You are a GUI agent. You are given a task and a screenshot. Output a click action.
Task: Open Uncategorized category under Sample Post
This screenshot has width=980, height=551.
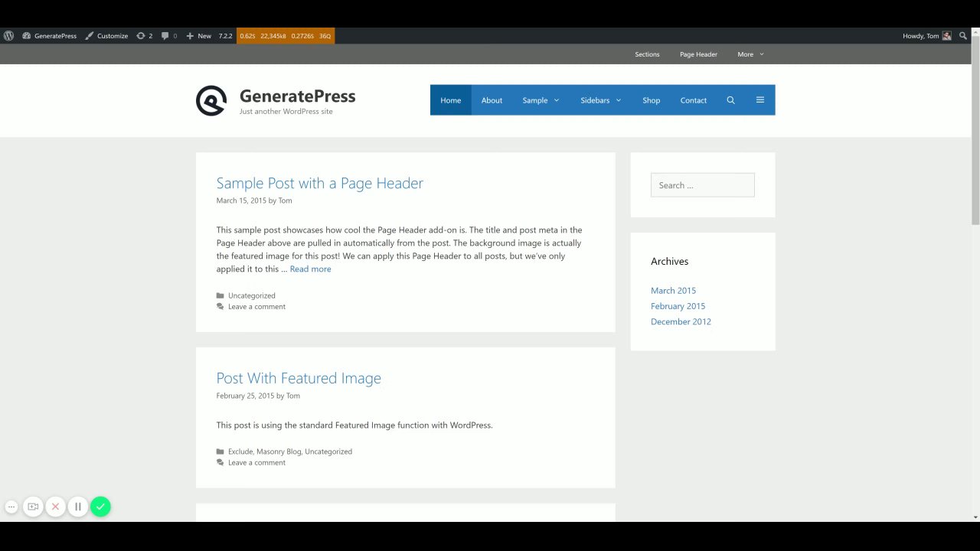click(251, 295)
